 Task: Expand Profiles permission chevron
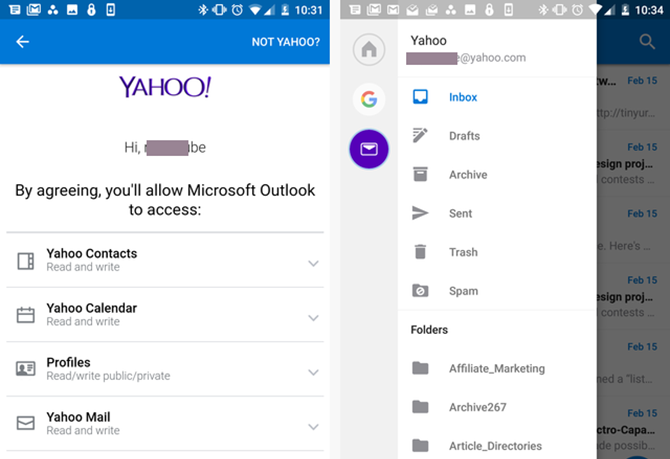click(x=313, y=372)
